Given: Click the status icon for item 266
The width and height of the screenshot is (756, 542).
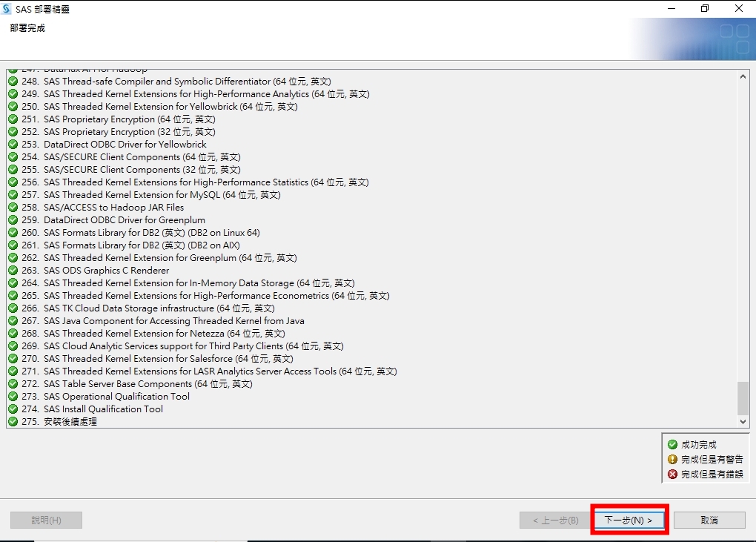Looking at the screenshot, I should [x=13, y=308].
